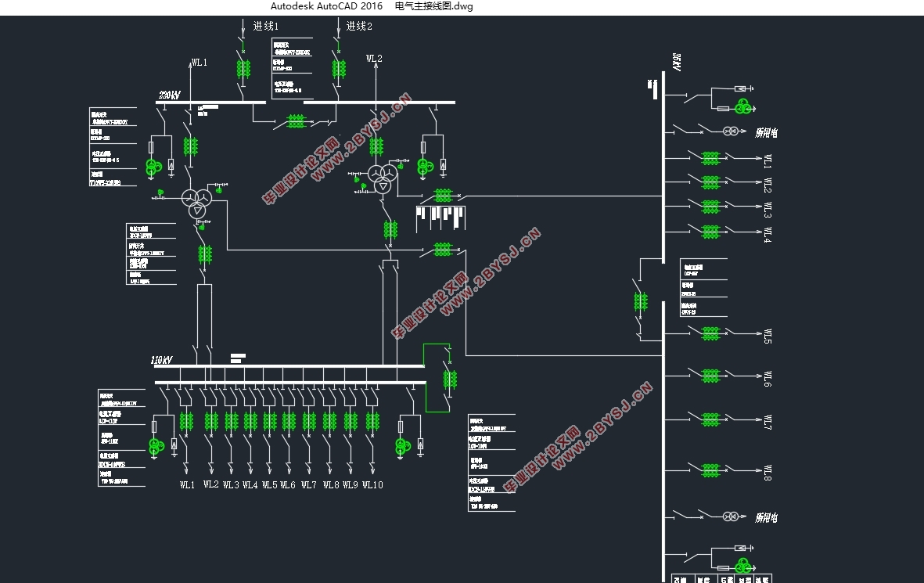Image resolution: width=924 pixels, height=583 pixels.
Task: Select the green breaker on 进线2 incoming line
Action: (x=339, y=69)
